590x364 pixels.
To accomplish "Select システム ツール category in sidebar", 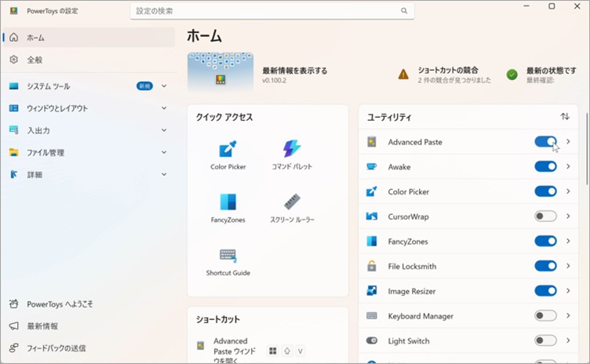I will point(89,86).
